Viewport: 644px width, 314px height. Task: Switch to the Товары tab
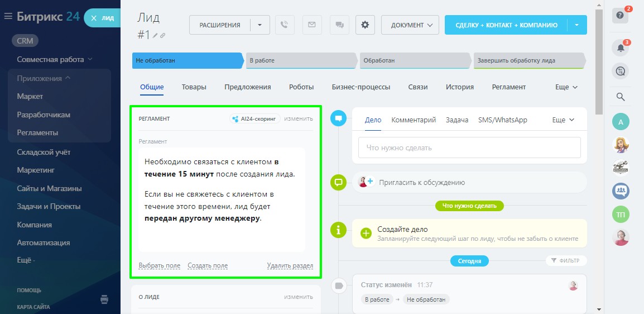click(x=194, y=87)
